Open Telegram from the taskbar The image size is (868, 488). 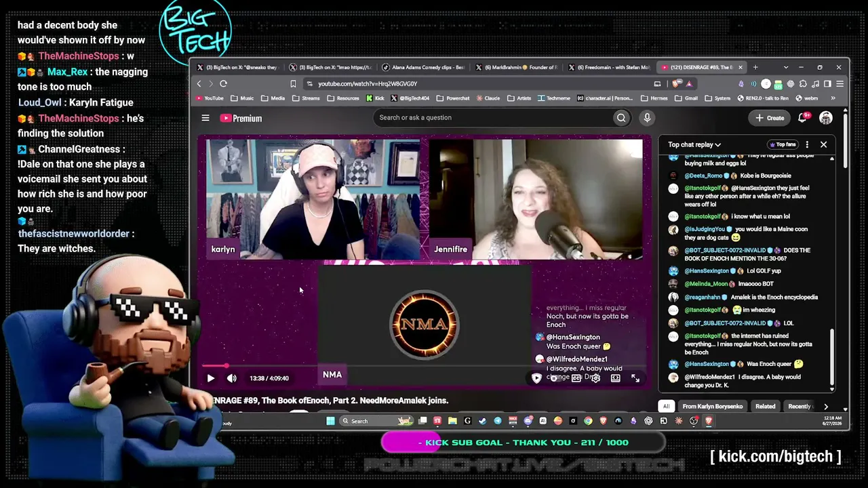(x=498, y=421)
